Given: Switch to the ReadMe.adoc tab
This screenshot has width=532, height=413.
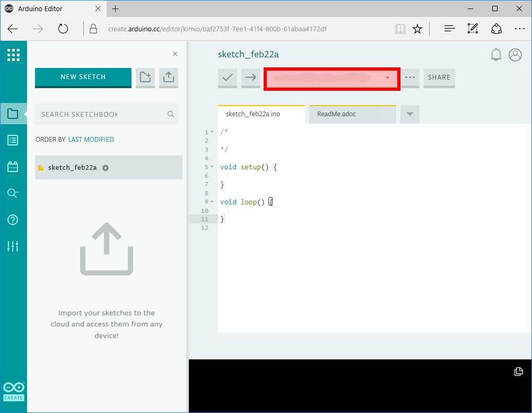Looking at the screenshot, I should pos(353,114).
